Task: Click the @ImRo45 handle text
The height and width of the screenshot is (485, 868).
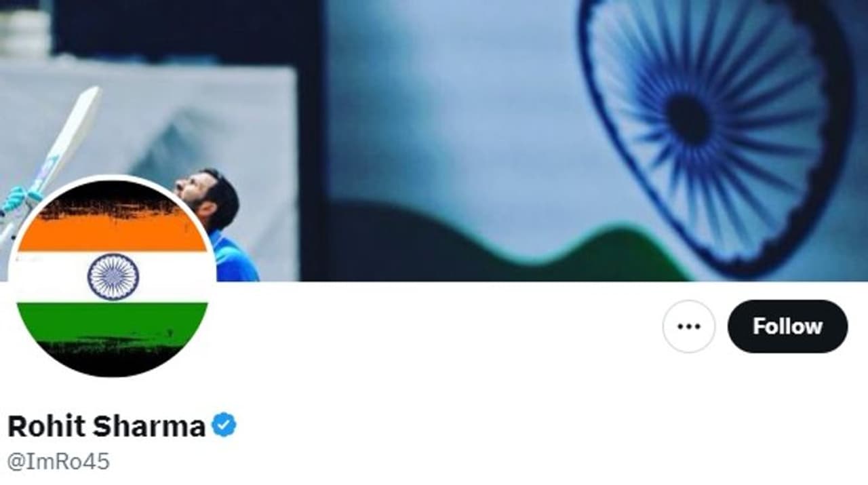Action: pyautogui.click(x=58, y=462)
